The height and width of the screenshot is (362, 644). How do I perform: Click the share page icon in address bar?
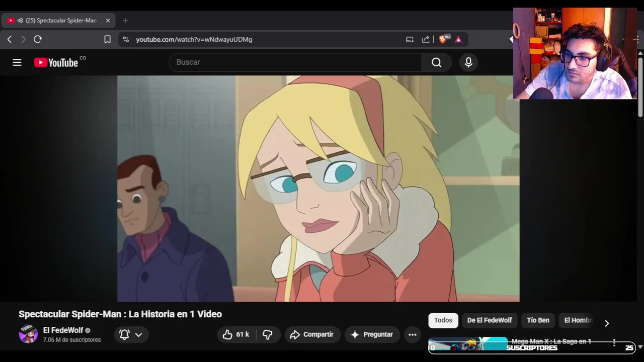(426, 39)
